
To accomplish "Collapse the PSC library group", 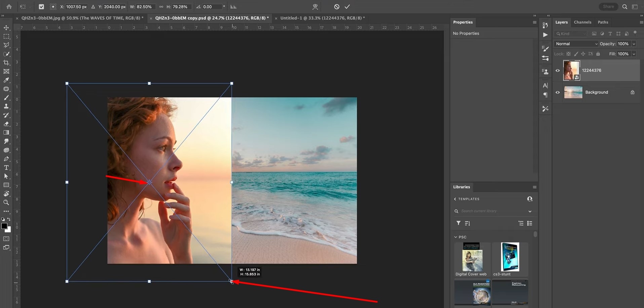I will (456, 237).
